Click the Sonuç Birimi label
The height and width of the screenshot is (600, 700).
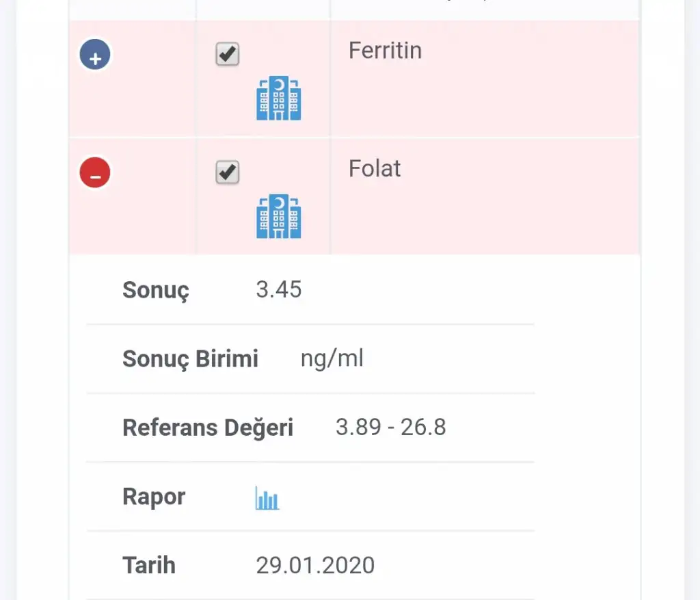(190, 358)
